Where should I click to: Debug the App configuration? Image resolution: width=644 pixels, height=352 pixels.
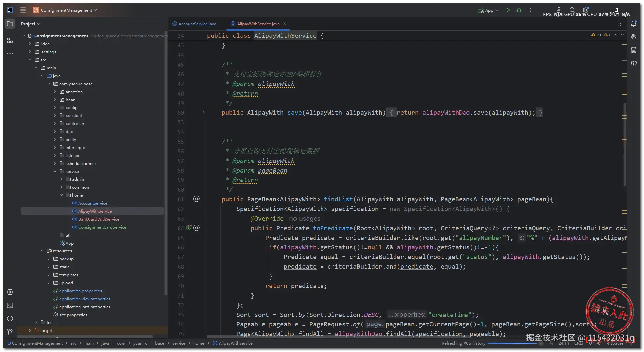[519, 10]
